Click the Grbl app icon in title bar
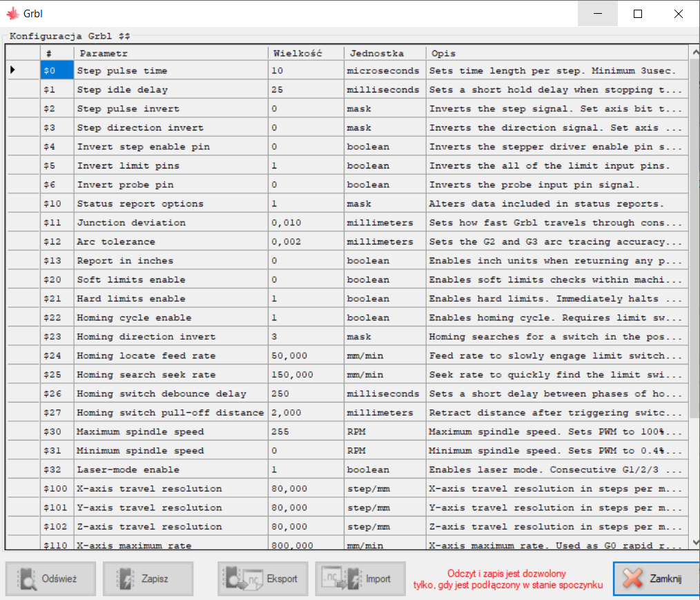 (x=12, y=14)
